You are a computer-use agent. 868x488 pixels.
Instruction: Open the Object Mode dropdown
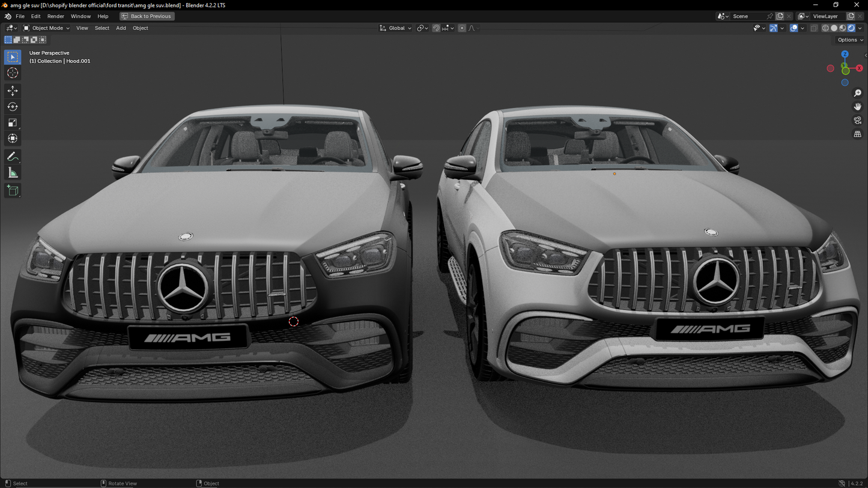click(46, 28)
